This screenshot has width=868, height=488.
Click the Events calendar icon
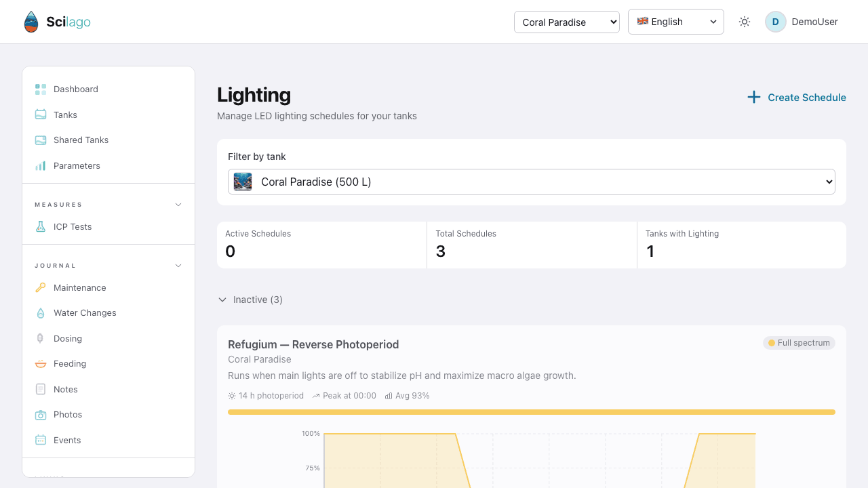(41, 440)
